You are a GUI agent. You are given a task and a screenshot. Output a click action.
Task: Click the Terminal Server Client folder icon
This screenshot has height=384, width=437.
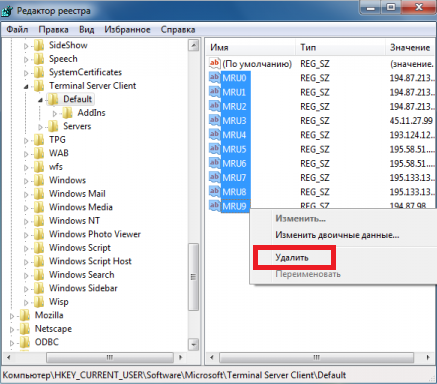[39, 86]
